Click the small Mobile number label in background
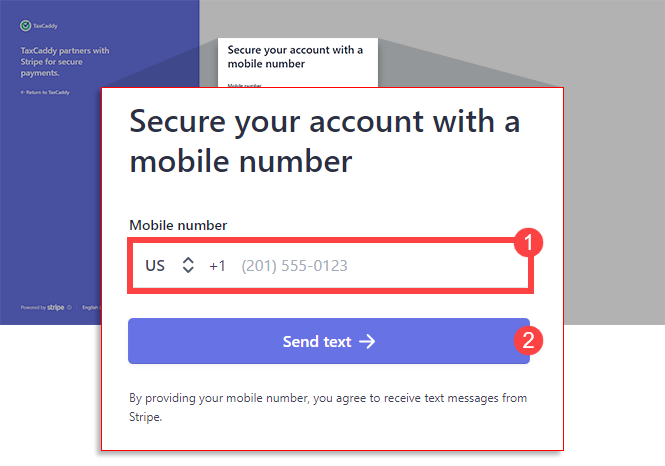665x466 pixels. (x=244, y=86)
